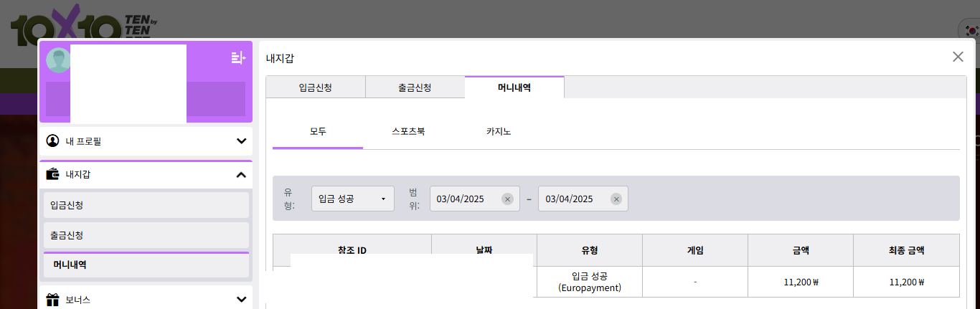Screen dimensions: 980x309
Task: Open 입금신청 in the left sidebar
Action: [x=146, y=205]
